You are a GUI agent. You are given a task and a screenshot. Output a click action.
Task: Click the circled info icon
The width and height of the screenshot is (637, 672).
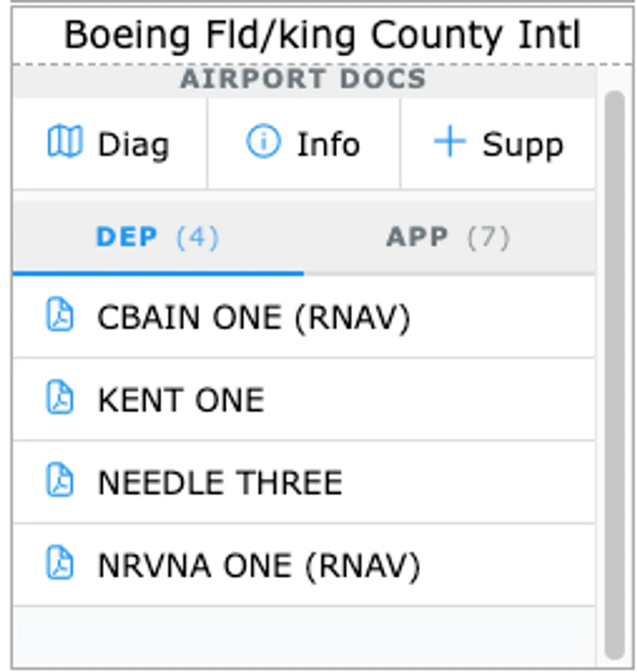263,142
